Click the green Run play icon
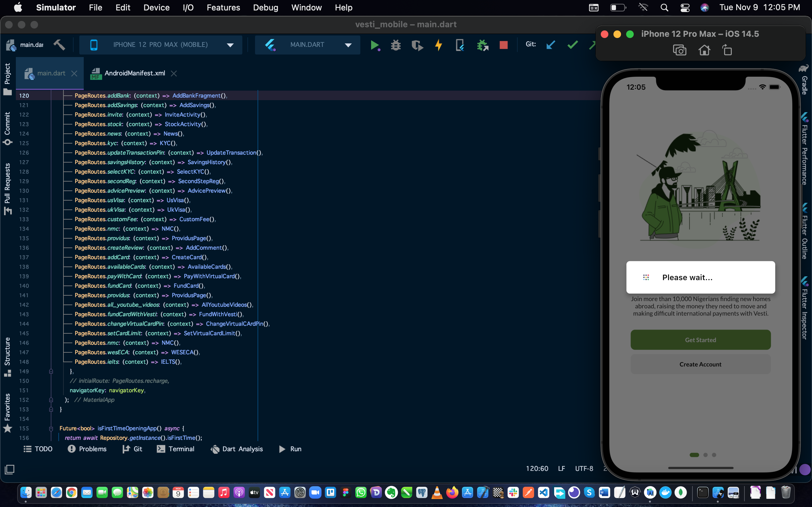The height and width of the screenshot is (507, 812). pos(375,45)
